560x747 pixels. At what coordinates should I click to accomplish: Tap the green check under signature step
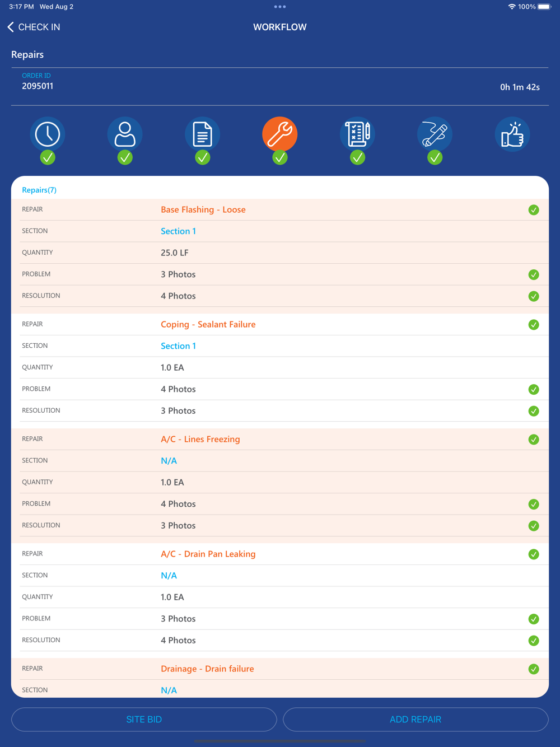click(435, 158)
